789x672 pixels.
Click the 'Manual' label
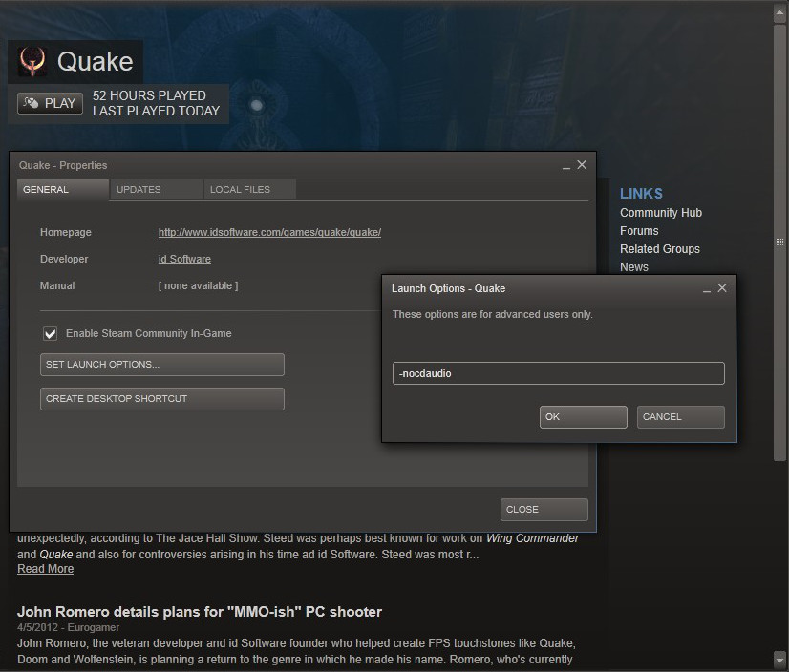[57, 285]
